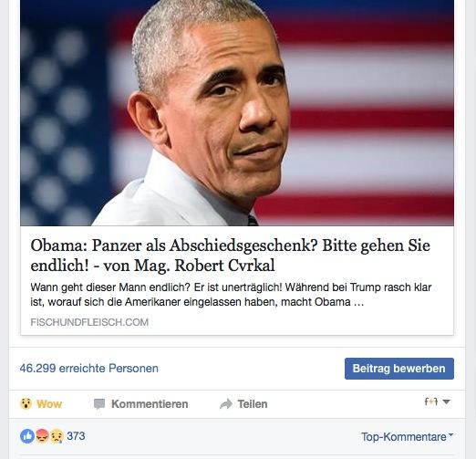Expand the Top-Kommentare sorting dropdown
Screen dimensions: 476x459
point(407,437)
